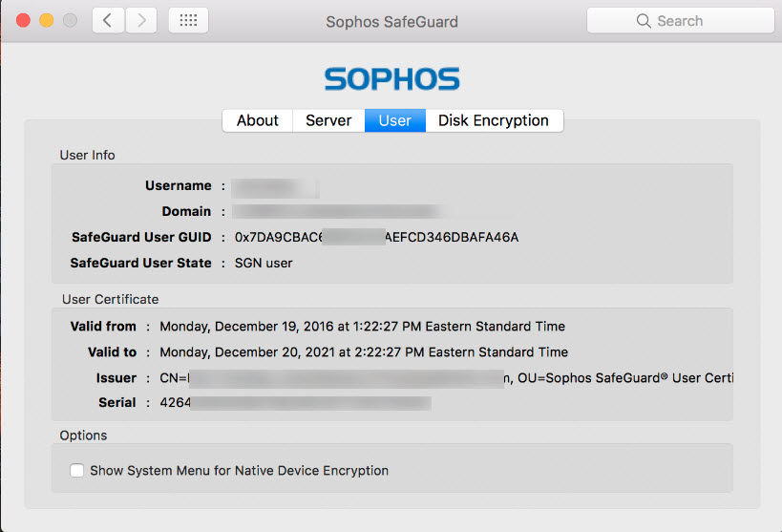
Task: Click the blurred Username value
Action: [275, 187]
